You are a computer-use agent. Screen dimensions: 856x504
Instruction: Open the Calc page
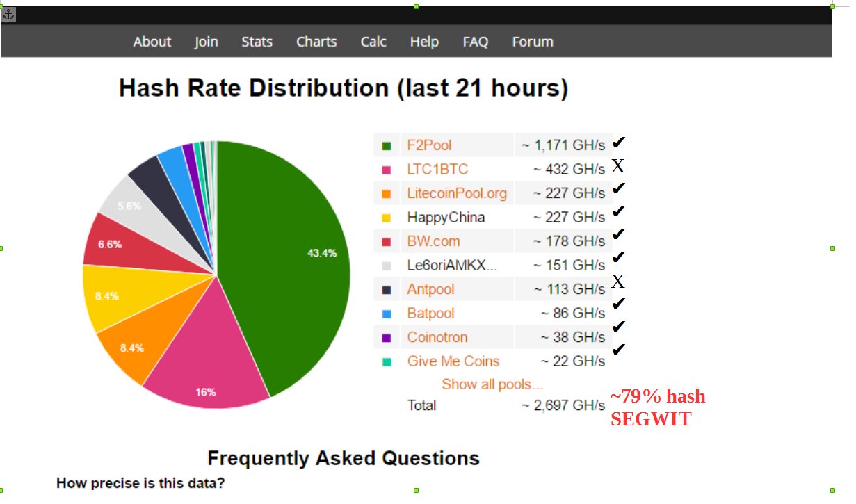tap(373, 42)
